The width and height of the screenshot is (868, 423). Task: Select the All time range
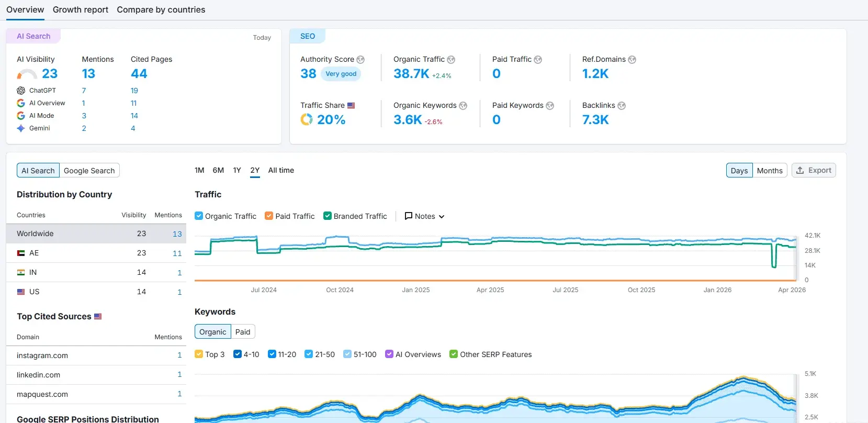[x=281, y=170]
